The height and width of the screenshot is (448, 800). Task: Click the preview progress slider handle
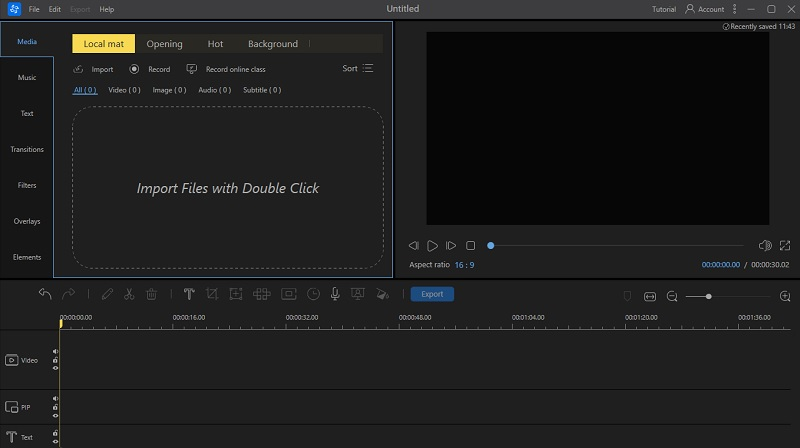click(x=490, y=246)
